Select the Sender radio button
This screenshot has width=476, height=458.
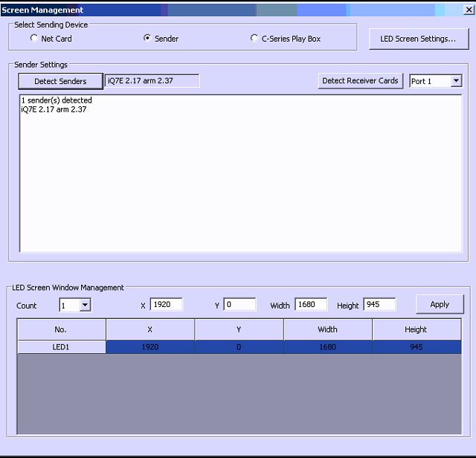(147, 39)
